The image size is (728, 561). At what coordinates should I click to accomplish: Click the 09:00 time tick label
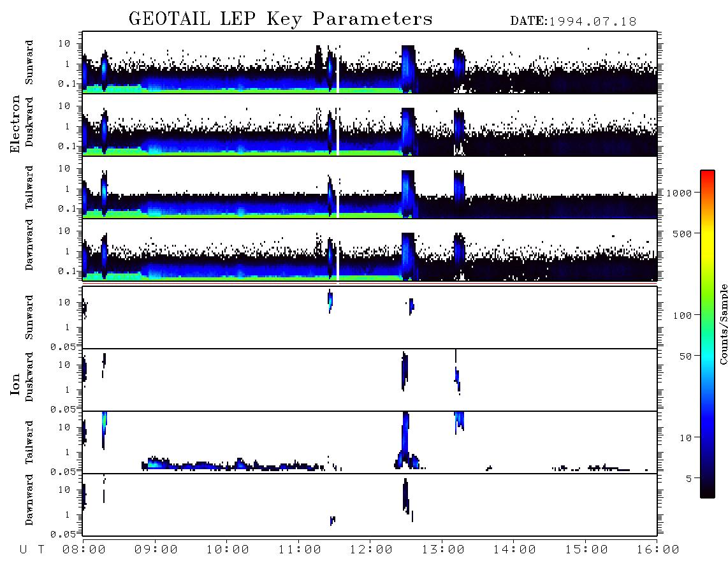(156, 550)
